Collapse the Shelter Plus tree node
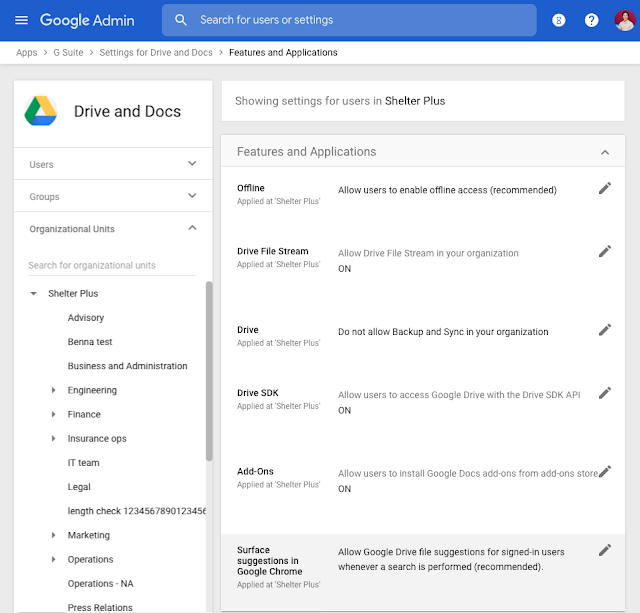The width and height of the screenshot is (640, 613). tap(33, 293)
